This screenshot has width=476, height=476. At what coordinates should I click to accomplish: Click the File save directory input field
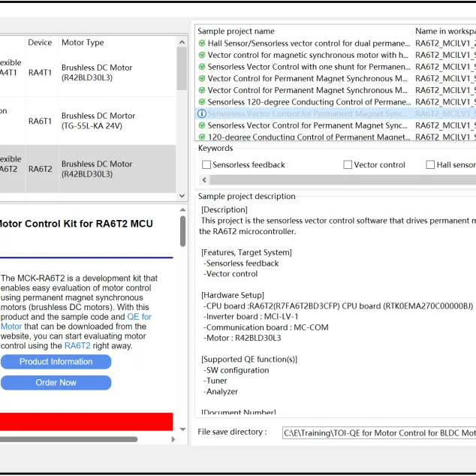click(379, 432)
